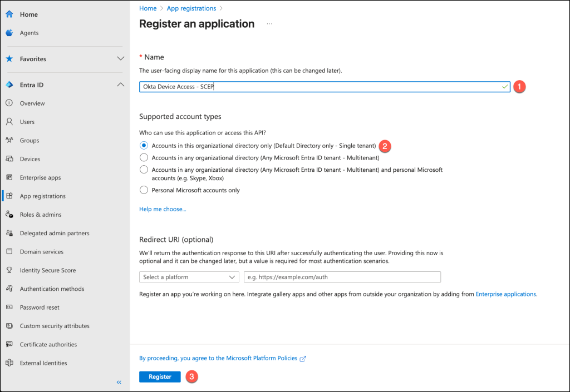The height and width of the screenshot is (392, 570).
Task: Go to App registrations breadcrumb
Action: click(191, 8)
